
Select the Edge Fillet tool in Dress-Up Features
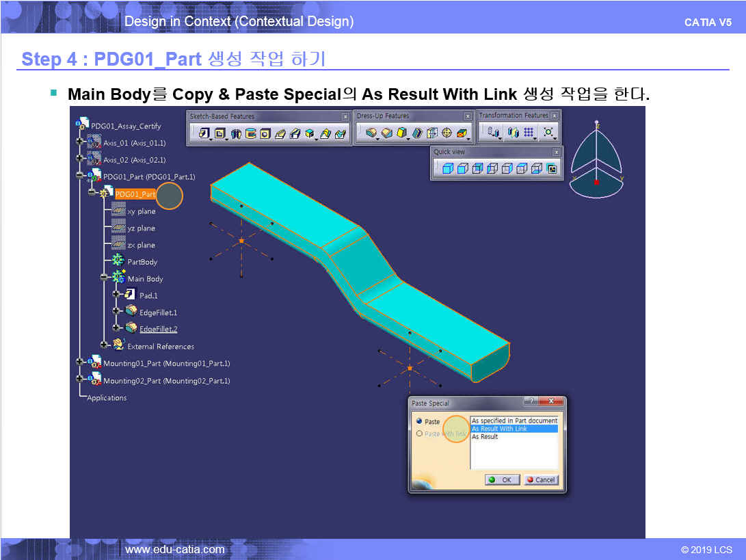371,133
